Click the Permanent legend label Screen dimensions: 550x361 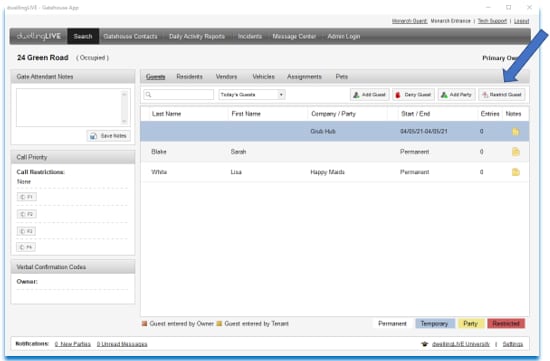coord(392,323)
